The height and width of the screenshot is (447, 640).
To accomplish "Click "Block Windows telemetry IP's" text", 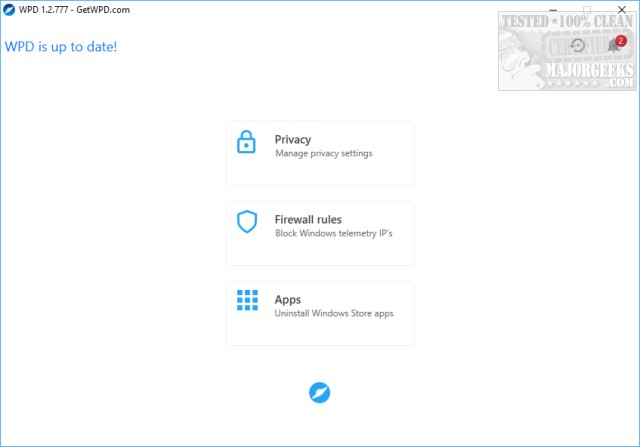I will [x=334, y=234].
